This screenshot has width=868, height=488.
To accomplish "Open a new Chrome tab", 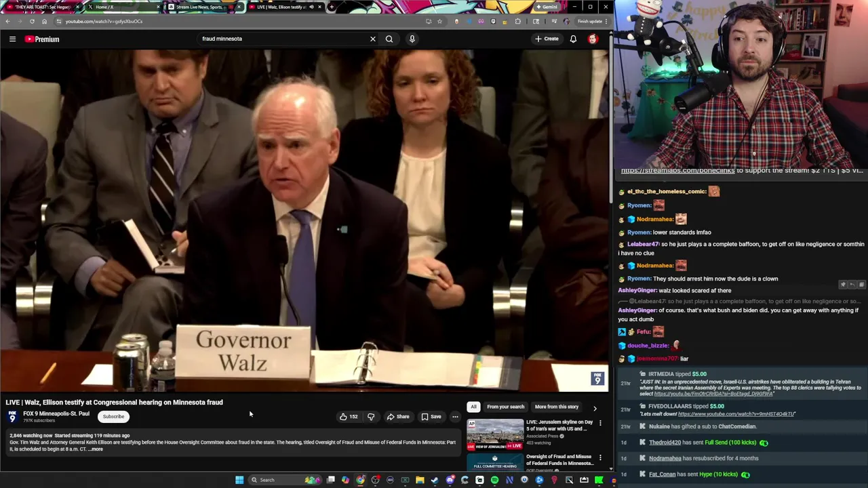I will click(332, 7).
